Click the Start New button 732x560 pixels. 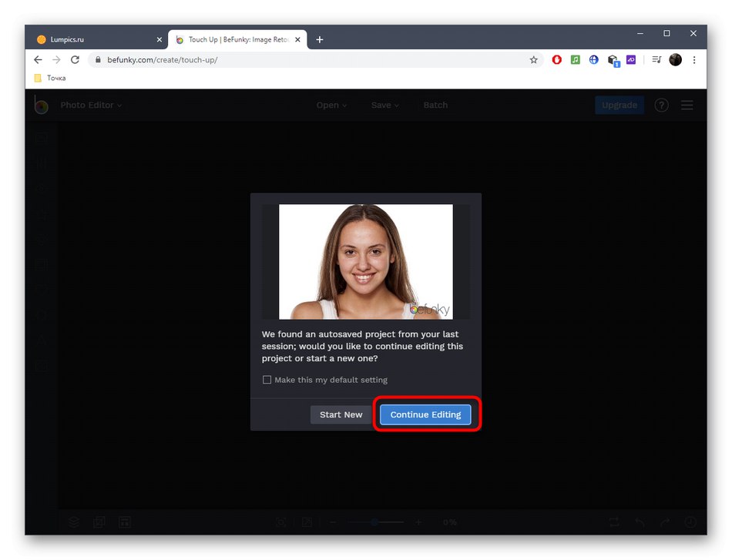click(341, 414)
